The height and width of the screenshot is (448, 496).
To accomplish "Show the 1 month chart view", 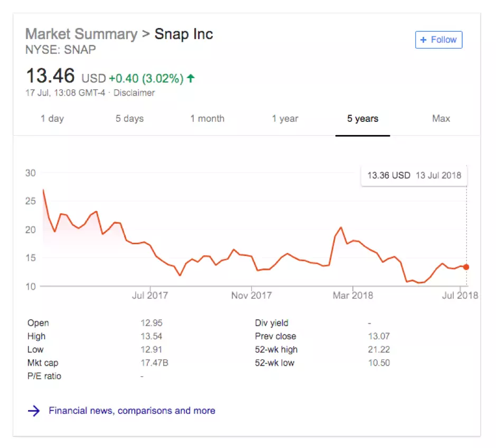I will 207,119.
